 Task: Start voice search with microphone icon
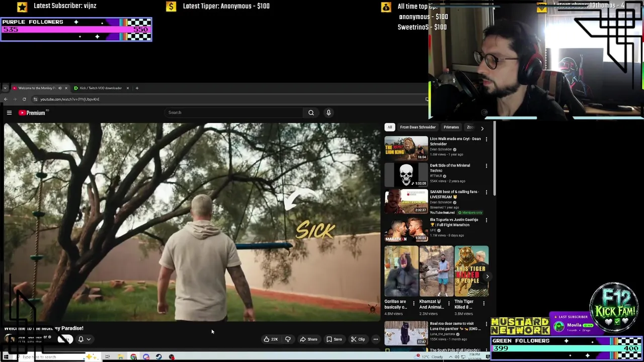coord(329,113)
